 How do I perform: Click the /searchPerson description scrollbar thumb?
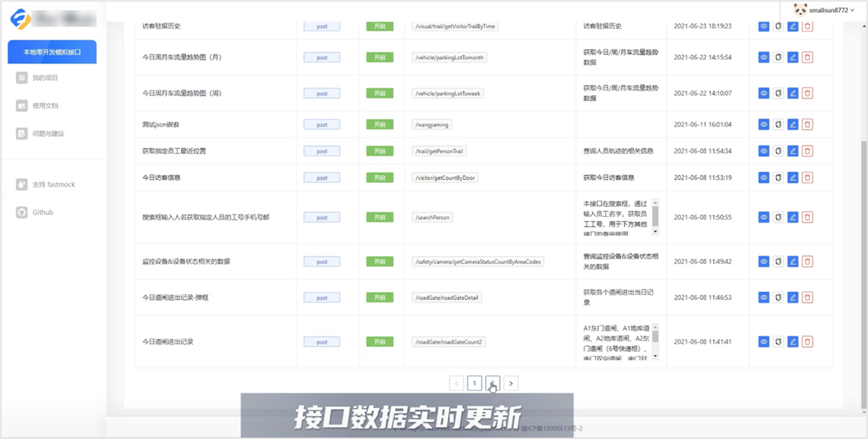pos(655,216)
